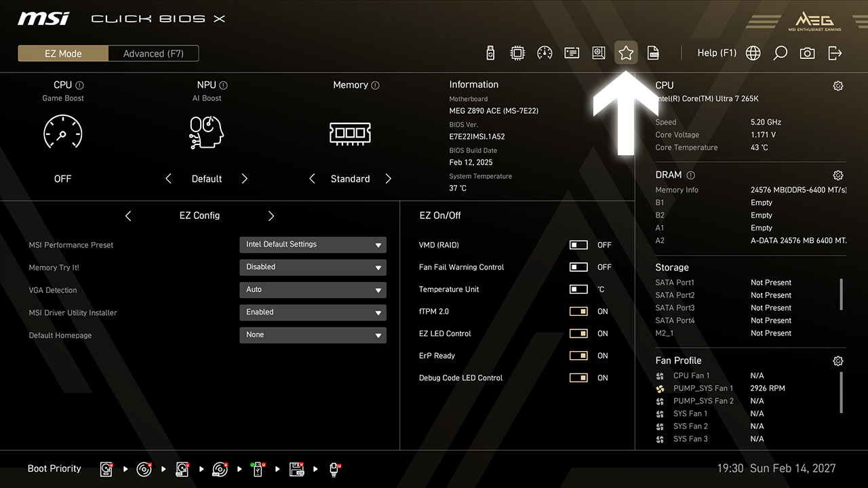Open MSI Performance Preset dropdown
The width and height of the screenshot is (868, 488).
click(x=313, y=245)
